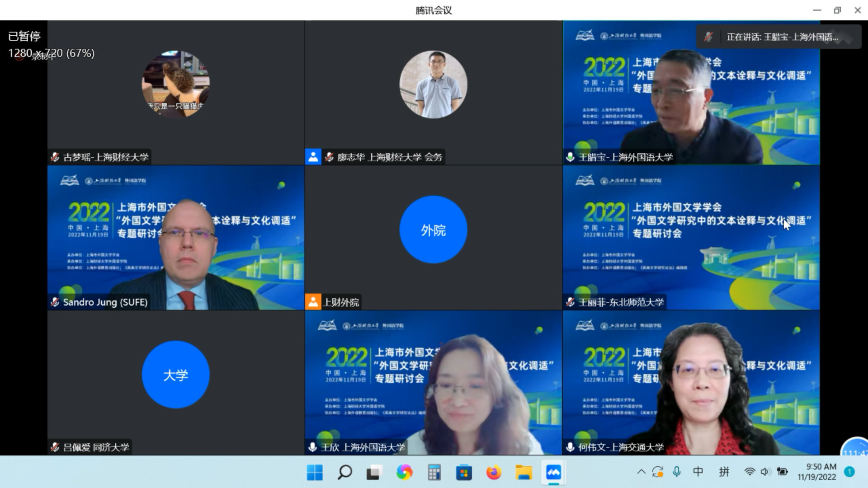Viewport: 868px width, 488px height.
Task: Click the 1280 x 720 (67%) resolution text
Action: tap(52, 53)
